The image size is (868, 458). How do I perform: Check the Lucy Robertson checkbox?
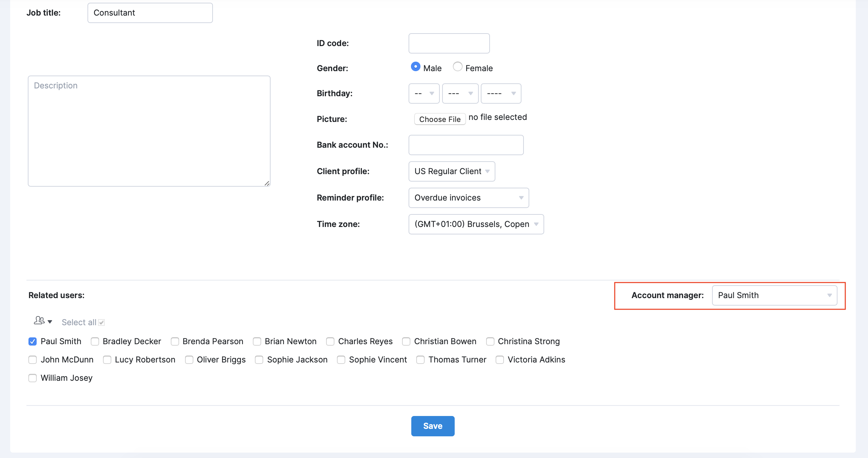point(107,360)
